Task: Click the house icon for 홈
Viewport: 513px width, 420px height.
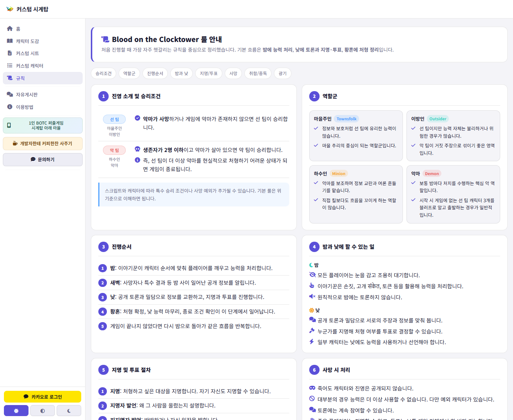Action: (10, 28)
